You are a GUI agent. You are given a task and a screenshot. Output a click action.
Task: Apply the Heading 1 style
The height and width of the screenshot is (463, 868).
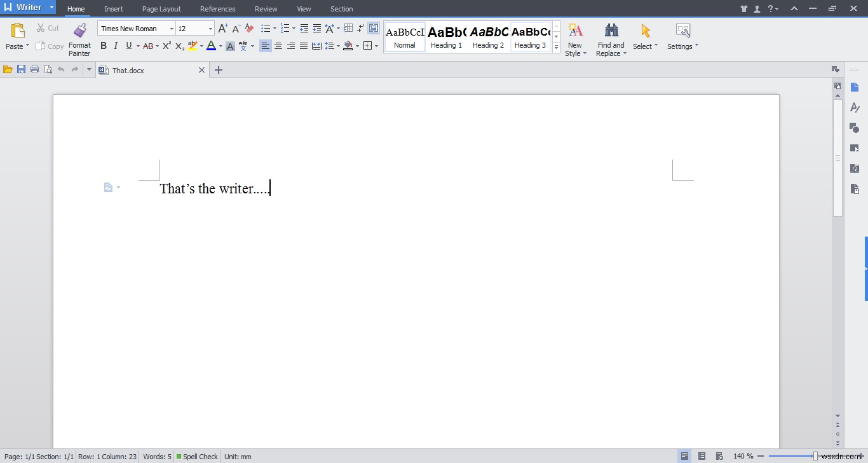pyautogui.click(x=445, y=36)
